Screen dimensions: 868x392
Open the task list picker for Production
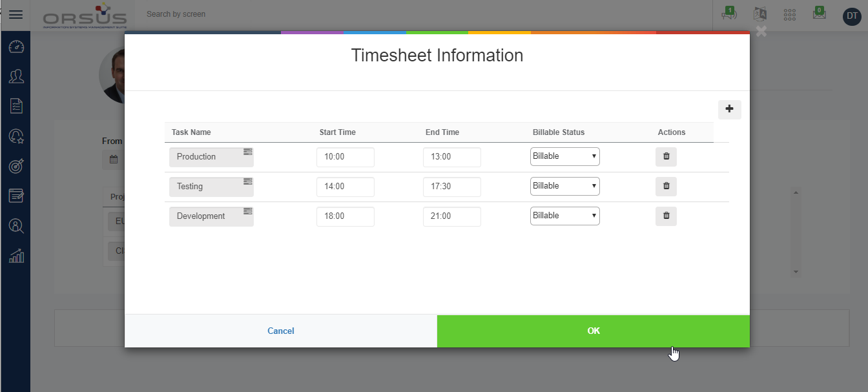coord(248,152)
